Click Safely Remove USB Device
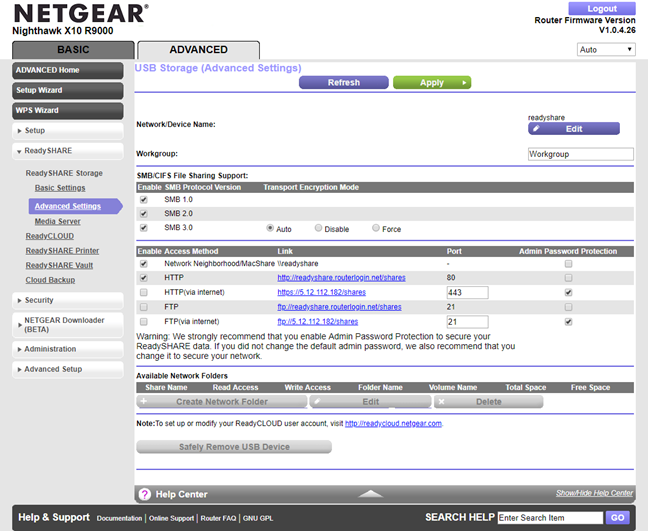The width and height of the screenshot is (648, 531). click(x=234, y=447)
